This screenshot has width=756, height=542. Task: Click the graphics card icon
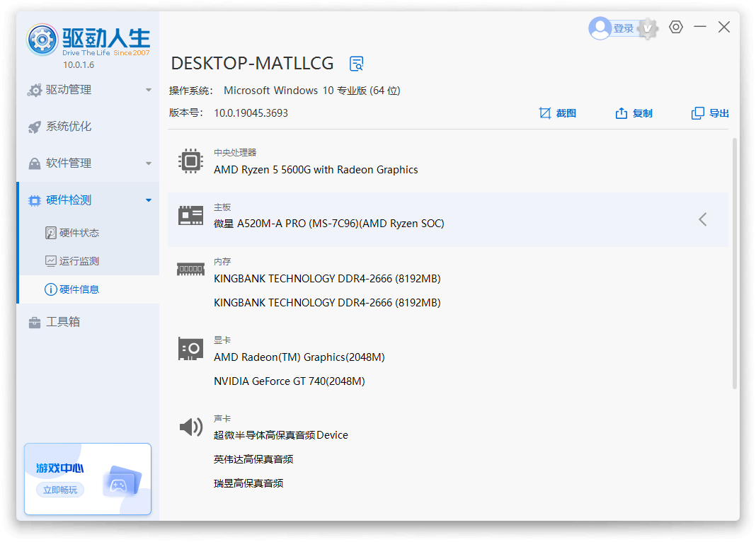coord(190,349)
